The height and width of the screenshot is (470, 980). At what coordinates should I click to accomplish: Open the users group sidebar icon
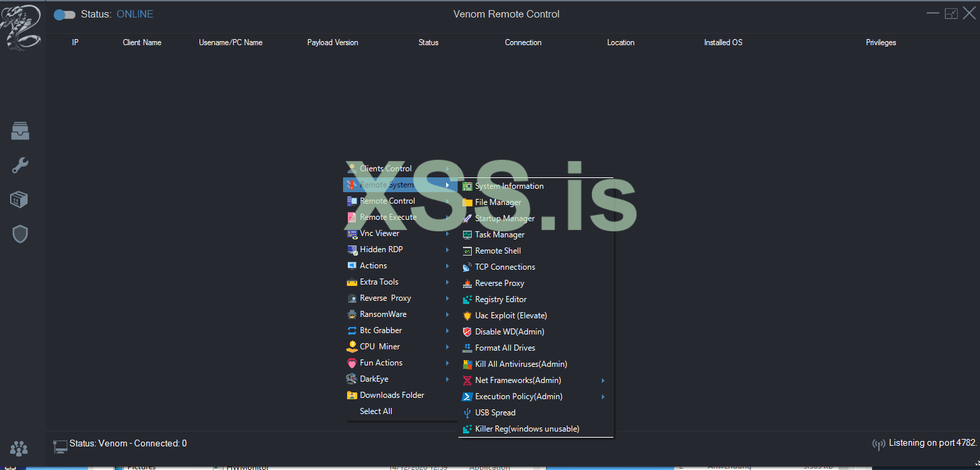click(x=20, y=448)
